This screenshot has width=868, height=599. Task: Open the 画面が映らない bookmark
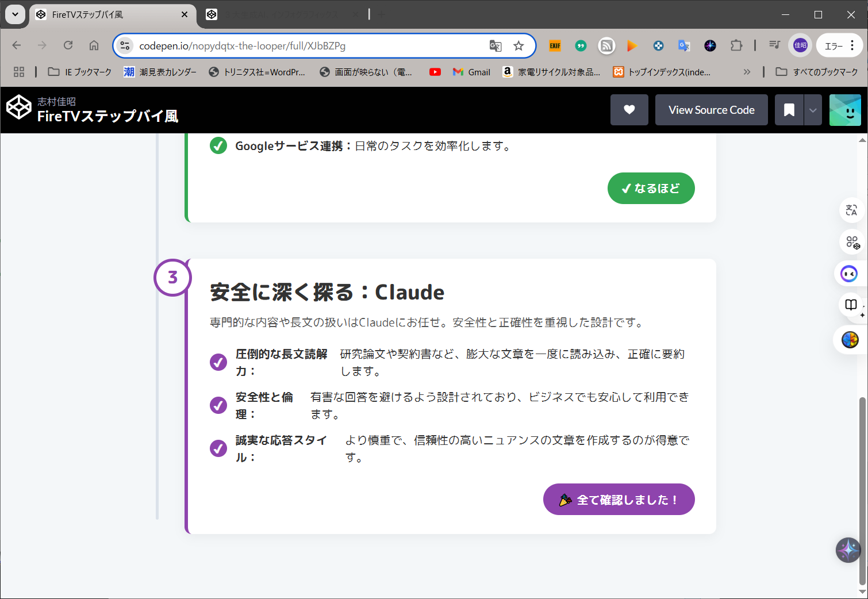tap(366, 72)
